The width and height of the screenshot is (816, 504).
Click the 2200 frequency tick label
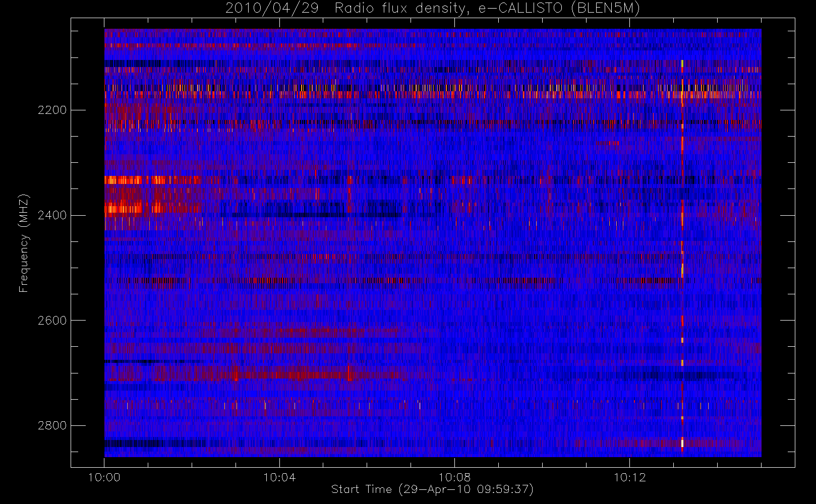52,110
